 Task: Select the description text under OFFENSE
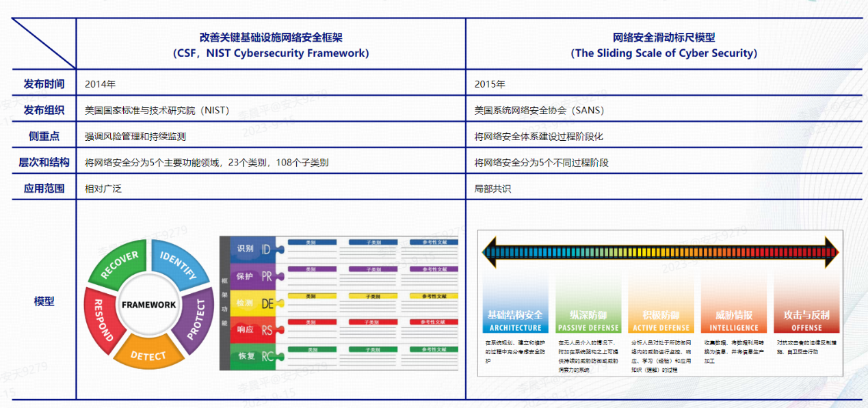click(806, 346)
